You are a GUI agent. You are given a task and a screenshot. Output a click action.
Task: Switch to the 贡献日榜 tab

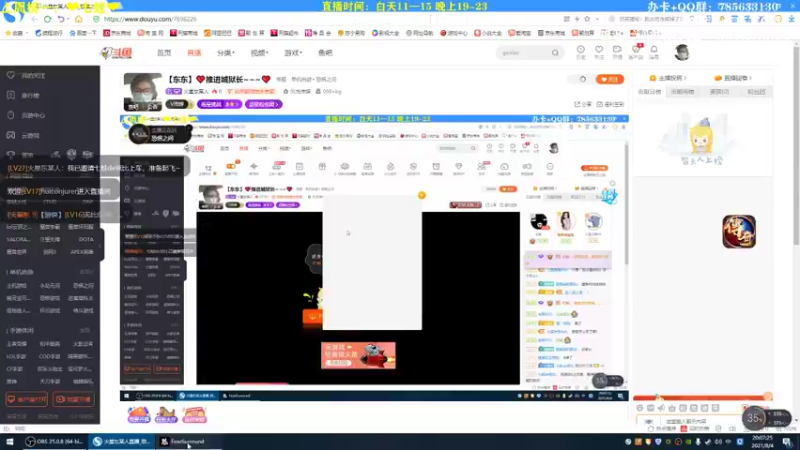[649, 92]
